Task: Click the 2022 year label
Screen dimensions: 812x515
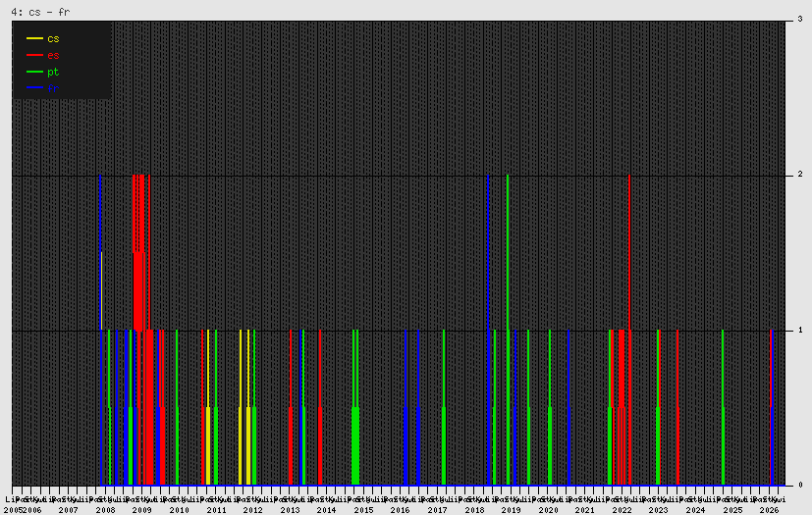Action: tap(622, 510)
